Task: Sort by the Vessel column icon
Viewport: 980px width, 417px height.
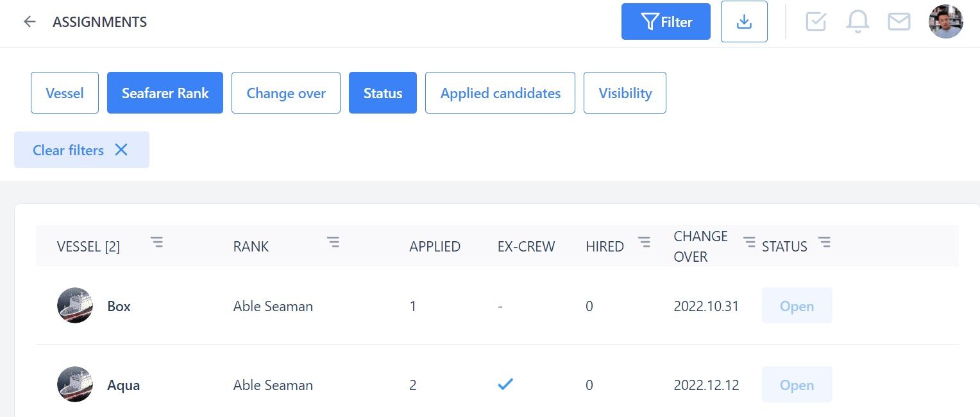Action: pyautogui.click(x=156, y=242)
